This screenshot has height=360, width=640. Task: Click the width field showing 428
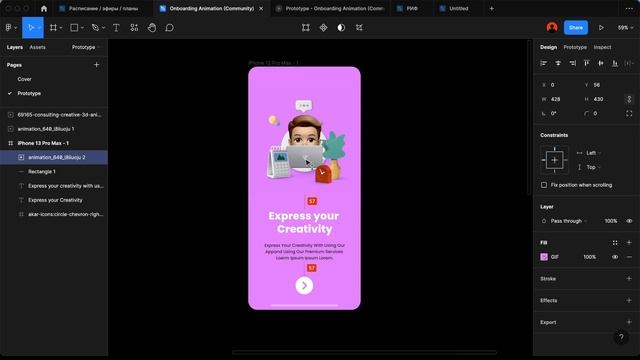click(x=561, y=99)
